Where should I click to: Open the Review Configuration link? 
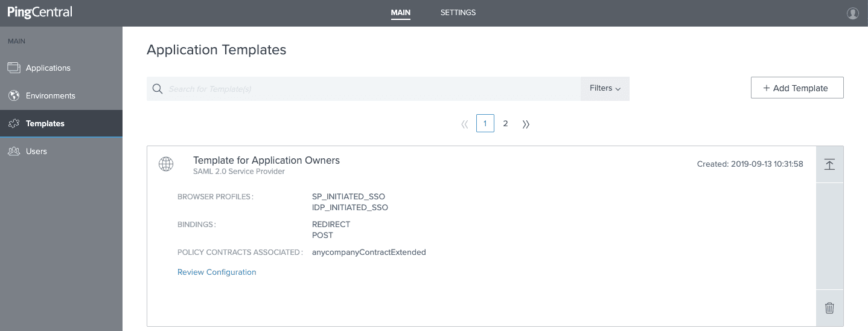(x=217, y=272)
